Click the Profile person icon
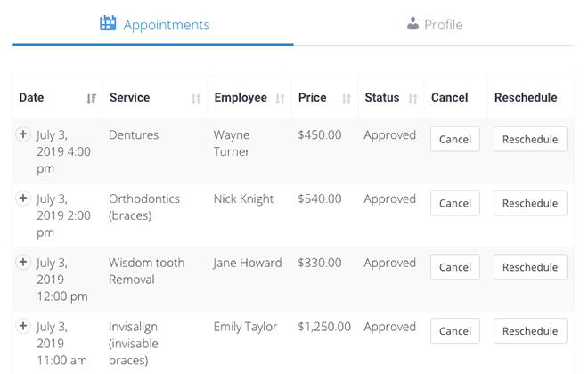 tap(412, 24)
